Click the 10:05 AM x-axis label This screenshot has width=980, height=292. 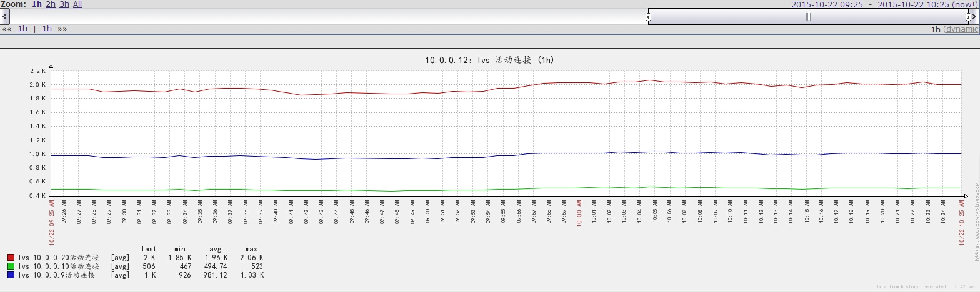point(655,212)
